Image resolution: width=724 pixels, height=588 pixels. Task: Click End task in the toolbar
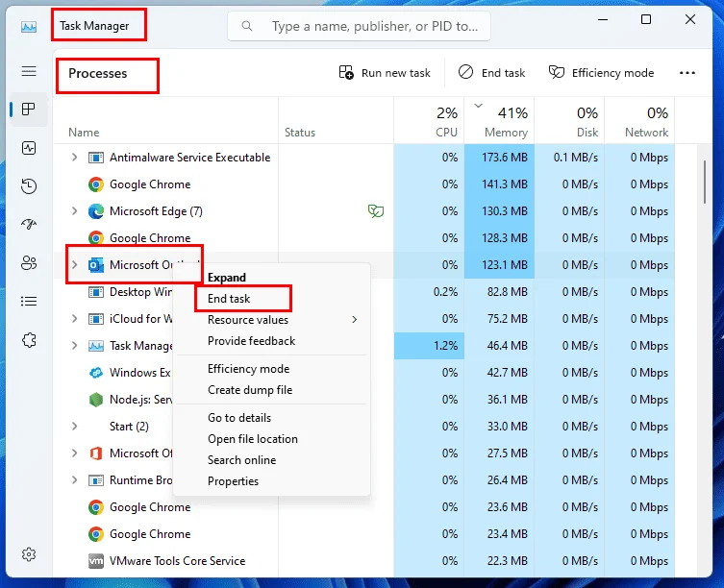tap(491, 73)
